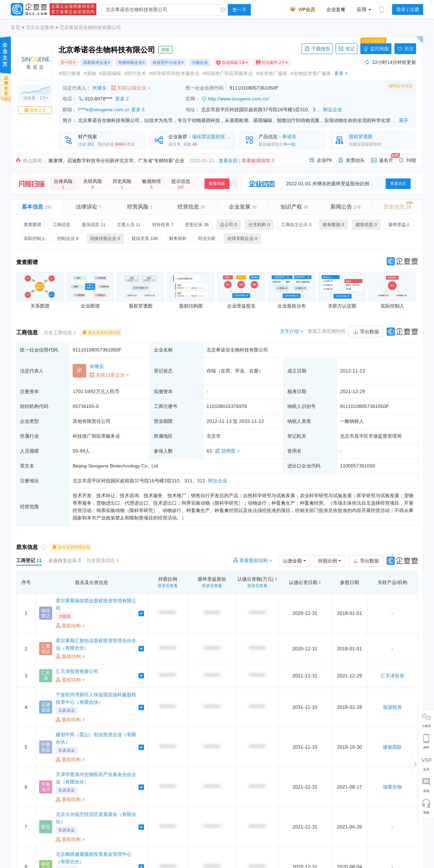Collapse the side floating panel arrow

[x=415, y=764]
